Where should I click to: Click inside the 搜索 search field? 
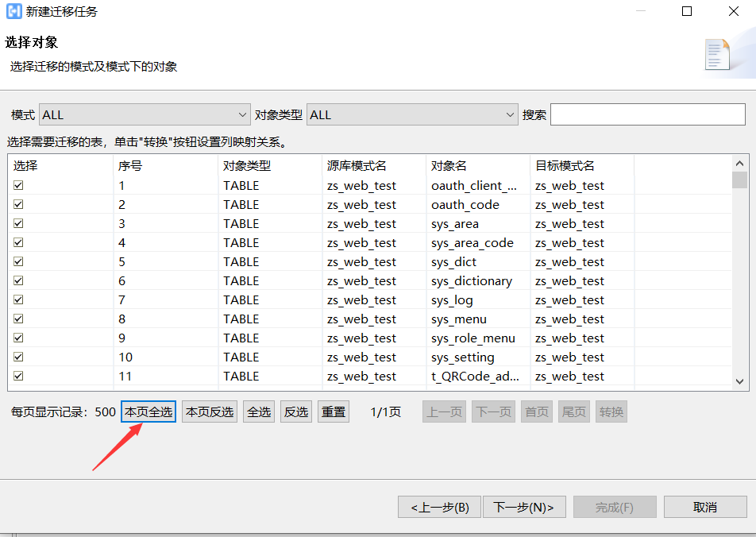tap(647, 114)
